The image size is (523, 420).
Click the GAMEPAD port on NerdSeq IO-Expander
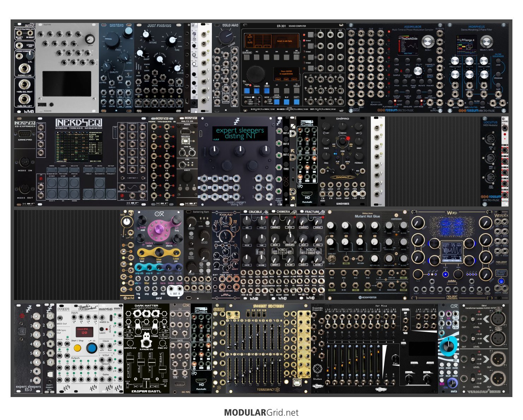25,134
